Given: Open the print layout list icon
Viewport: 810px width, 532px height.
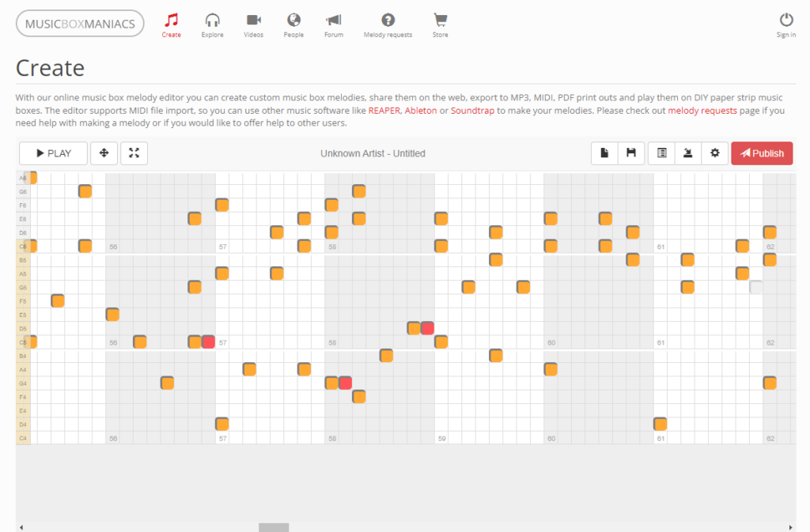Looking at the screenshot, I should (660, 153).
